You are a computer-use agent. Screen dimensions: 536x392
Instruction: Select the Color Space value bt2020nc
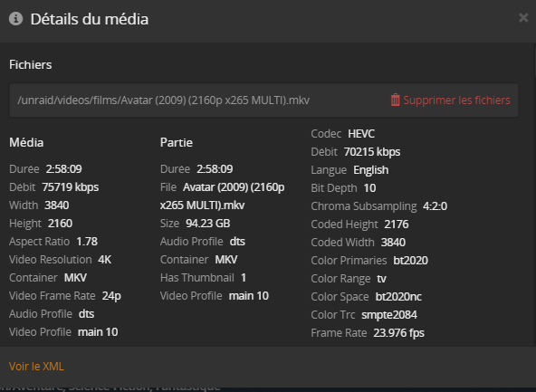coord(398,297)
